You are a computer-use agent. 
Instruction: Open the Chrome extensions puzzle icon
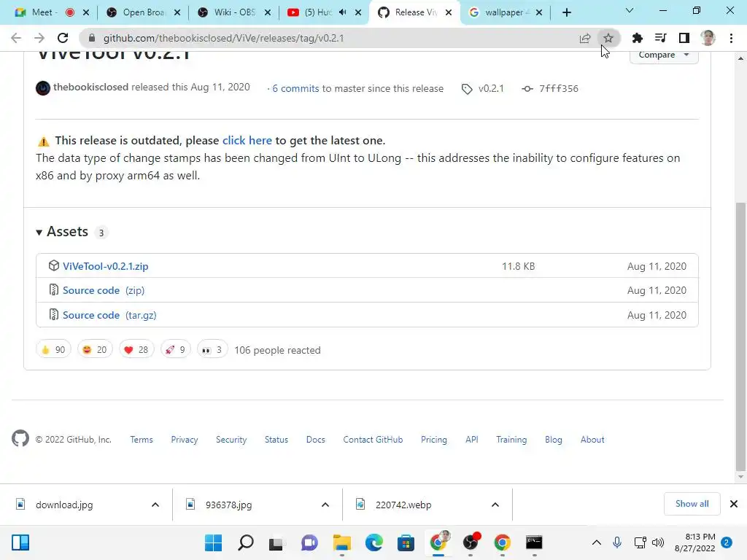tap(637, 38)
